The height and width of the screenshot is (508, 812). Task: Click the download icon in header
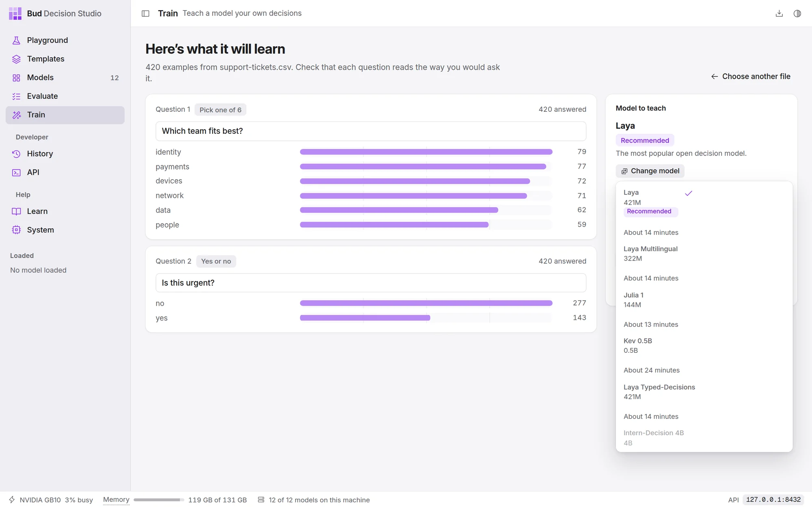(x=779, y=13)
